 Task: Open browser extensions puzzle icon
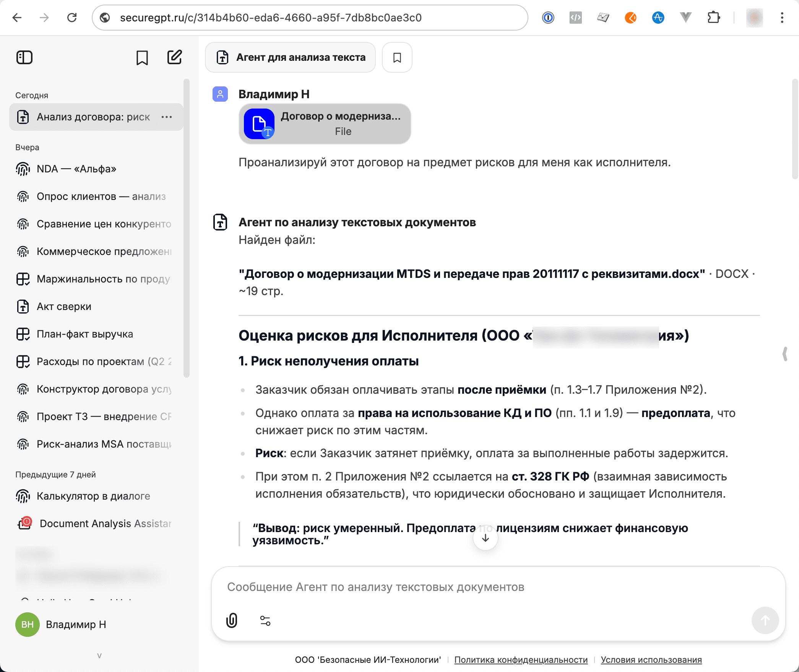coord(715,18)
